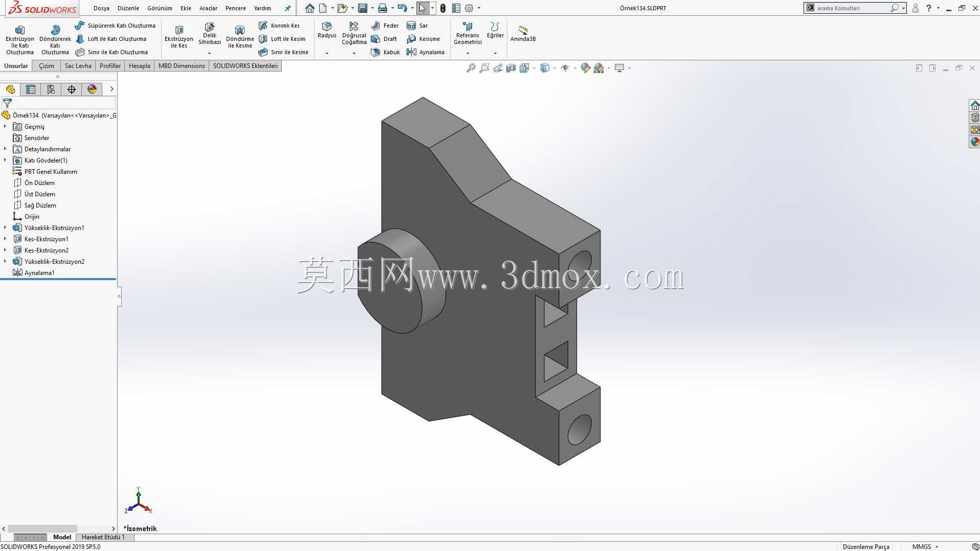
Task: Select the Radyus fillet tool
Action: click(x=327, y=30)
